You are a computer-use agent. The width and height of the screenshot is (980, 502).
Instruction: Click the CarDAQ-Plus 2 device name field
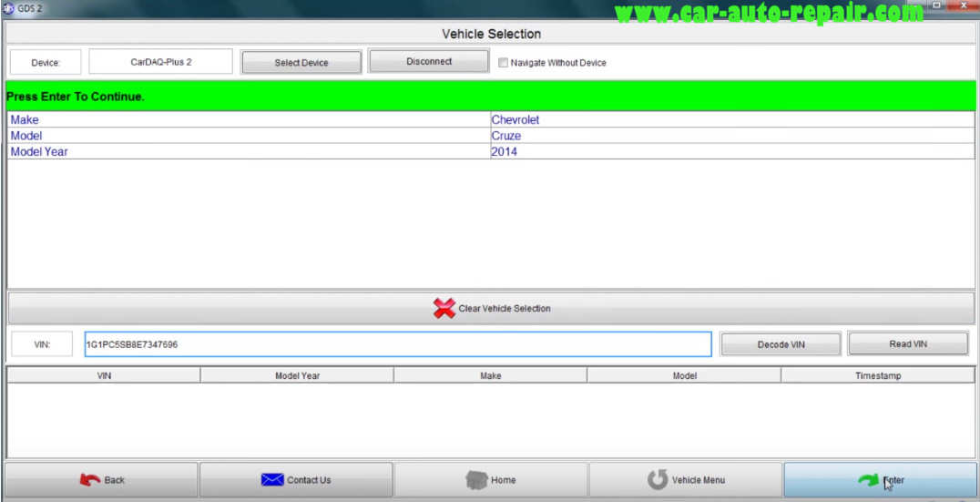(x=160, y=62)
